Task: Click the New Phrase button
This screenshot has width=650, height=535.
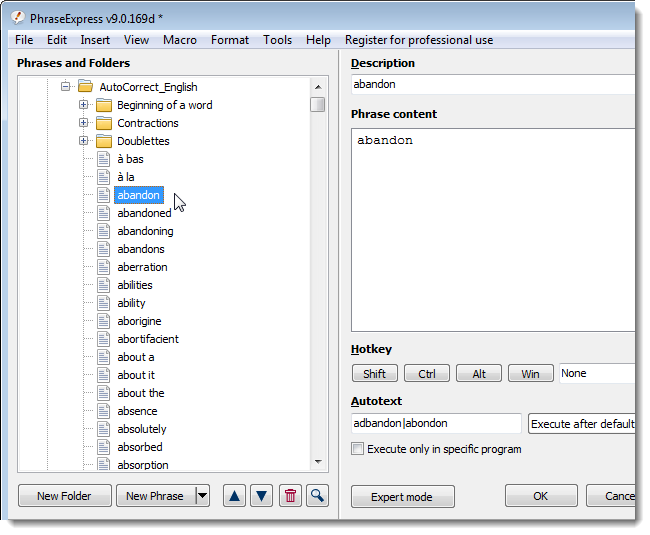Action: pyautogui.click(x=155, y=496)
